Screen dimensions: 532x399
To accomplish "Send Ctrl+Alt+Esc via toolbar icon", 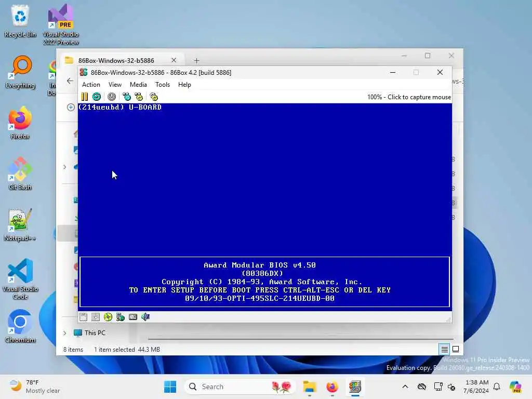I will [x=139, y=97].
